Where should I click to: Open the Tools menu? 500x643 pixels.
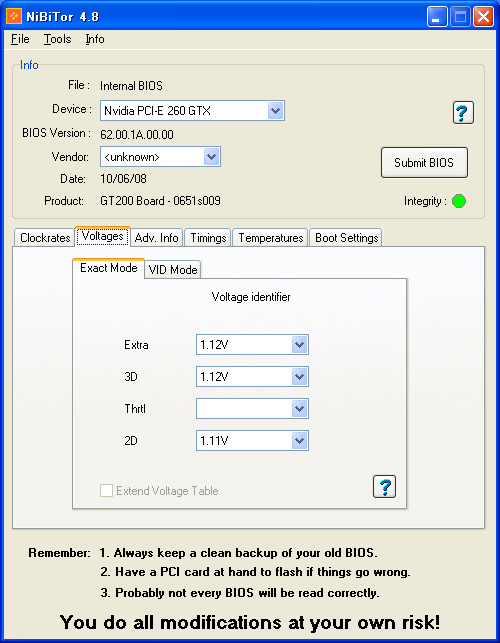pos(57,39)
